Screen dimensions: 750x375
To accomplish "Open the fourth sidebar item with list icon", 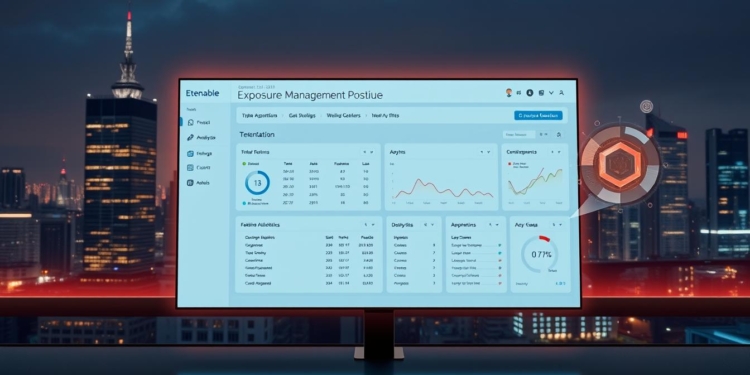I will 199,168.
